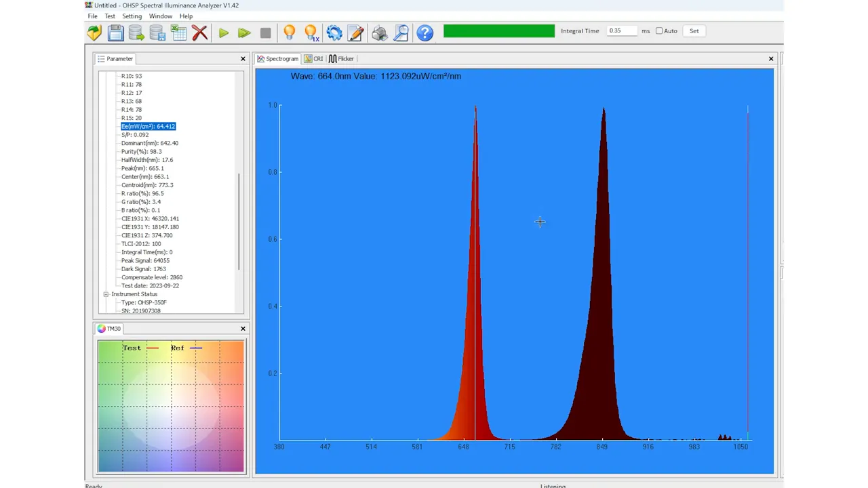Collapse the Instrument Status tree node
868x488 pixels.
[x=106, y=294]
